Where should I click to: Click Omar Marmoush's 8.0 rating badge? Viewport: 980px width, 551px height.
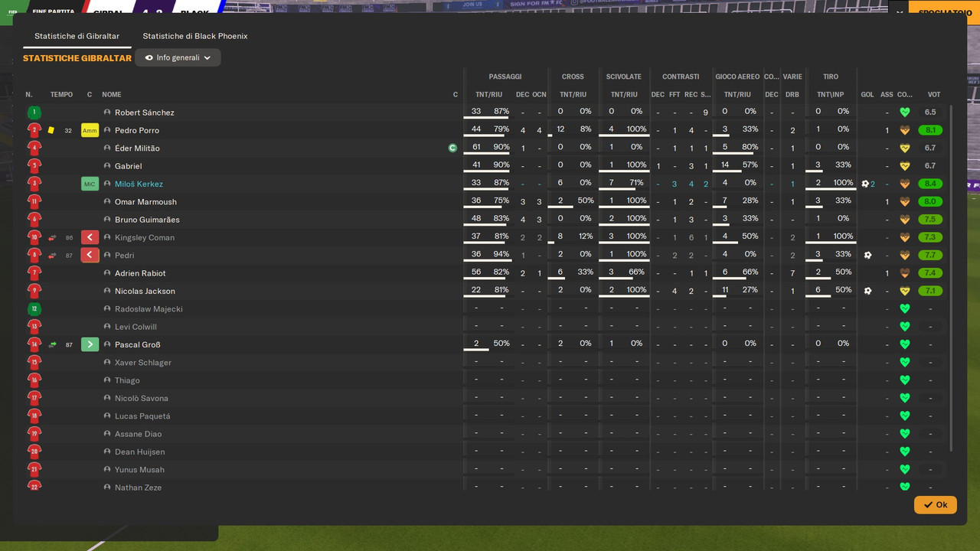[x=930, y=202]
